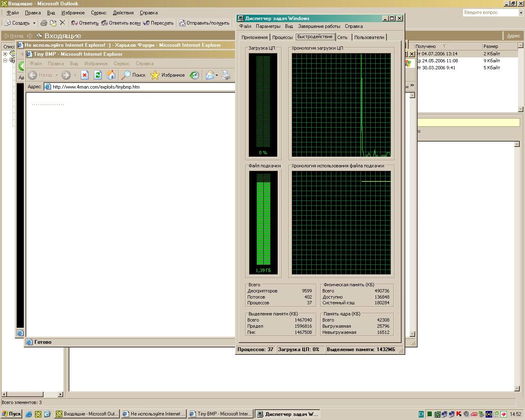Expand the plus node in Outlook folder tree
Screen dimensions: 525x420
5,54
